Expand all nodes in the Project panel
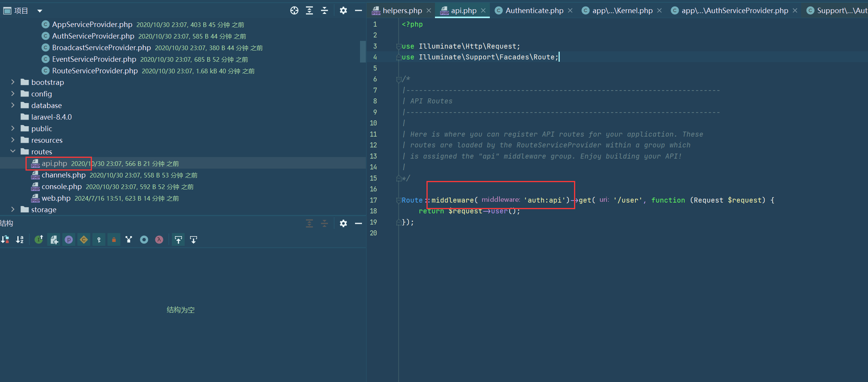 pyautogui.click(x=309, y=11)
